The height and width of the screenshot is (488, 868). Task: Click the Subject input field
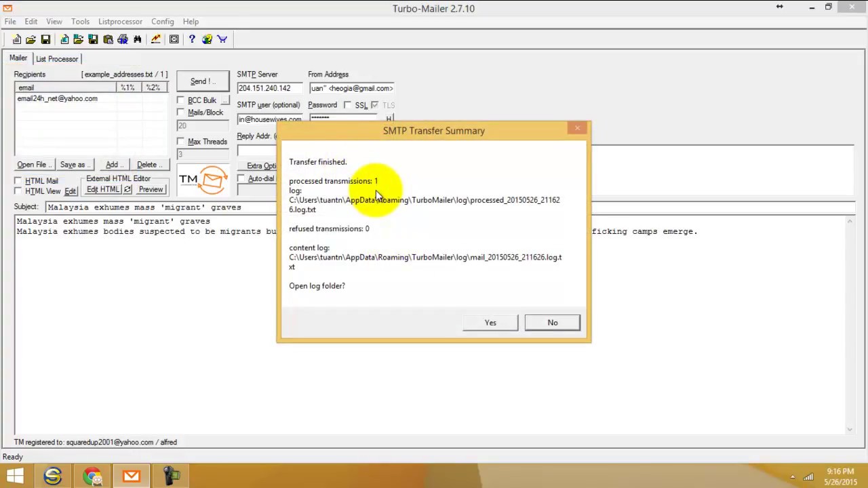point(451,207)
